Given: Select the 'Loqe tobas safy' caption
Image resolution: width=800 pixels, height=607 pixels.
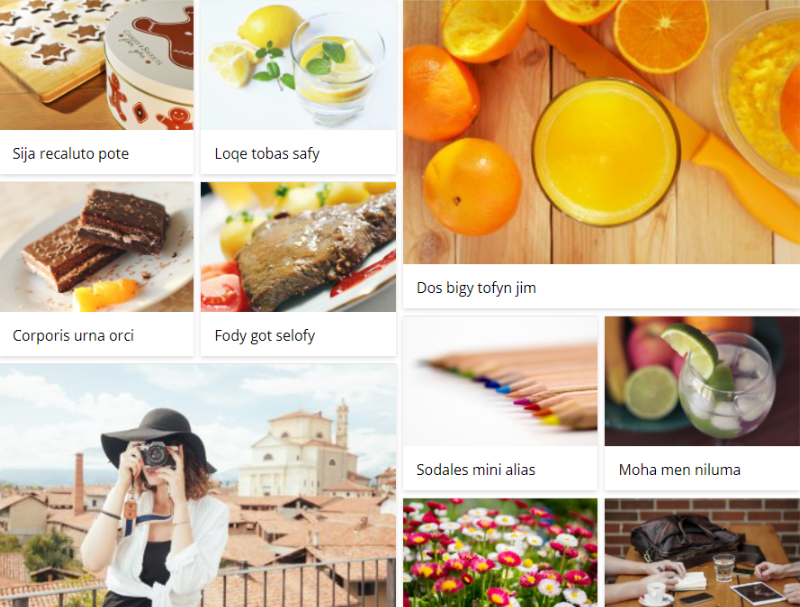Looking at the screenshot, I should coord(267,154).
